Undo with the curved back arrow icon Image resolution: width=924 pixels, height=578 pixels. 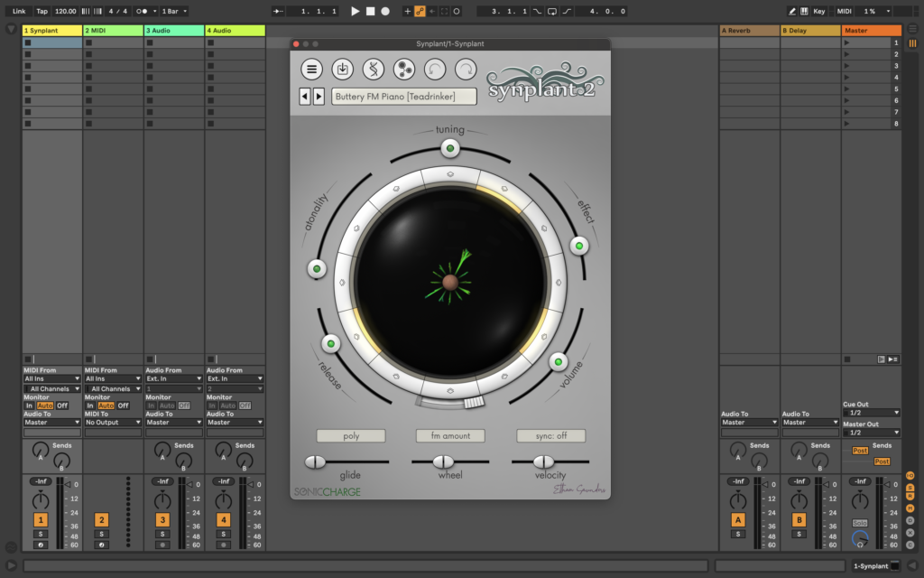[437, 70]
